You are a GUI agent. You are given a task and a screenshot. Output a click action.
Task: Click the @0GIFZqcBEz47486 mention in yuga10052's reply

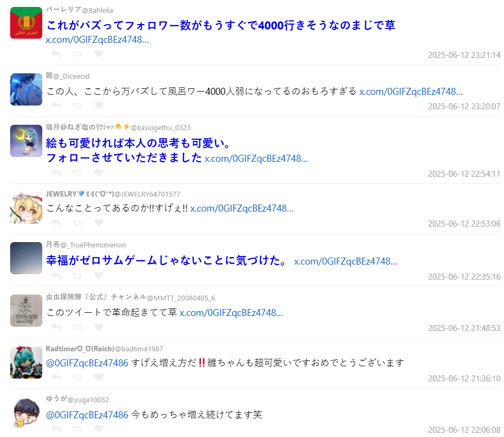(87, 415)
